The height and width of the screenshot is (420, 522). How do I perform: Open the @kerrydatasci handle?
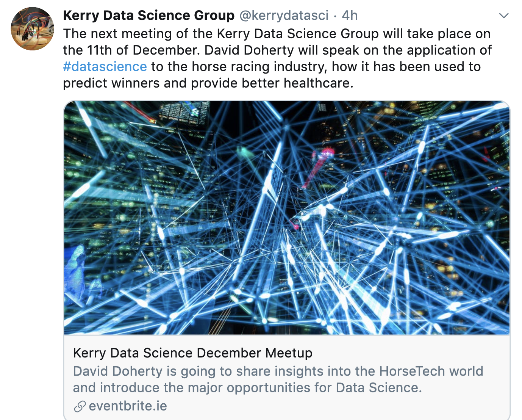pos(284,16)
